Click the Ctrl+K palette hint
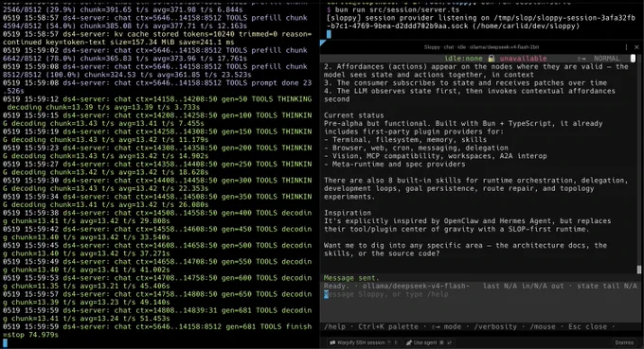This screenshot has width=644, height=349. (x=387, y=326)
